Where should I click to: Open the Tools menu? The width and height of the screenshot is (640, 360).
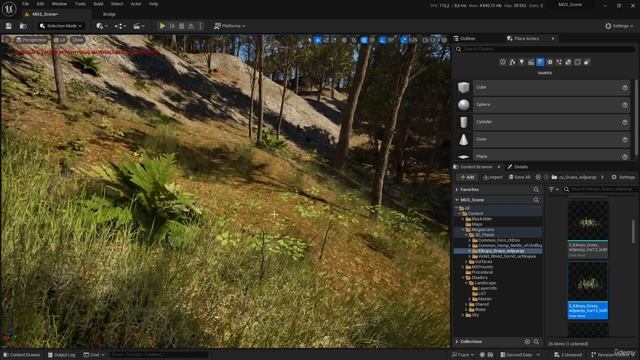click(x=80, y=4)
